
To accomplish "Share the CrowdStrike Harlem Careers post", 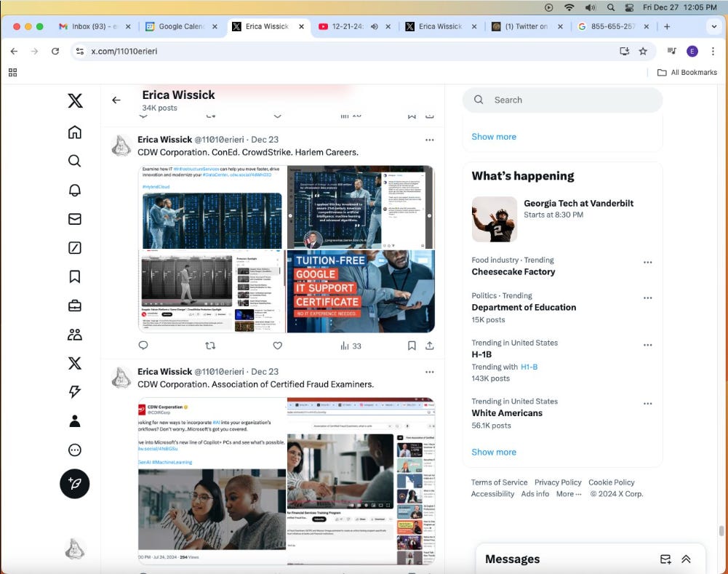I will click(430, 346).
